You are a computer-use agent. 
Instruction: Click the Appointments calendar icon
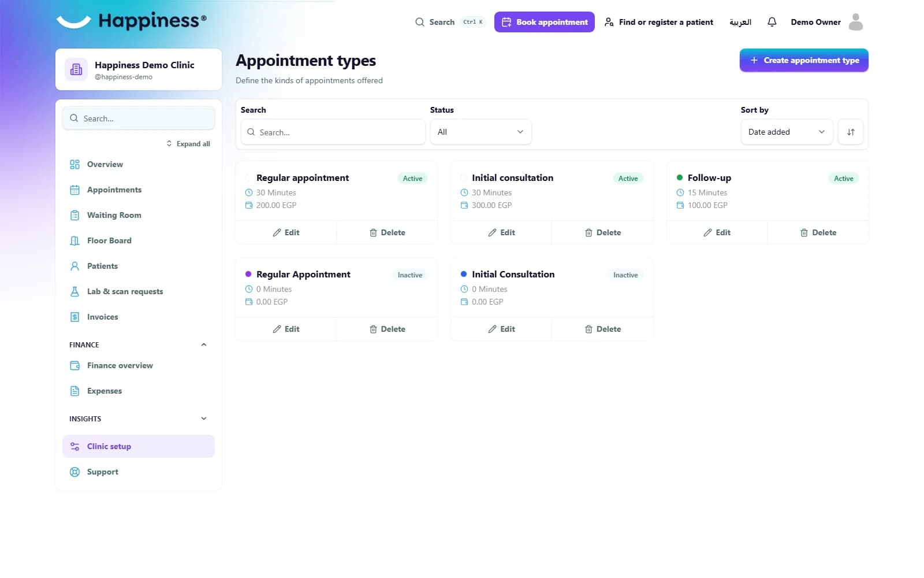click(x=74, y=190)
